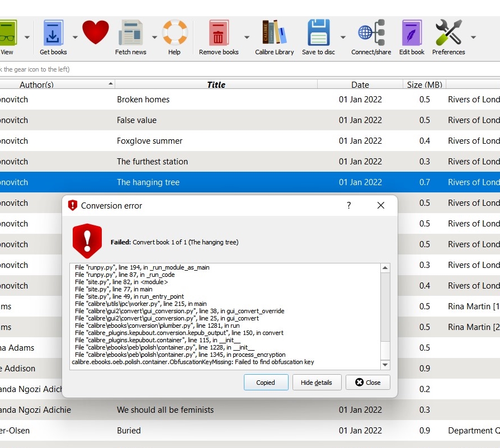Click the error log scrollbar thumb
This screenshot has width=500, height=448.
(385, 351)
